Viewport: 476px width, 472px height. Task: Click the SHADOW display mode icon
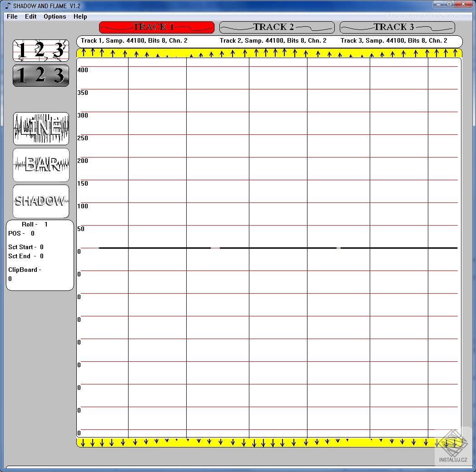(x=41, y=201)
